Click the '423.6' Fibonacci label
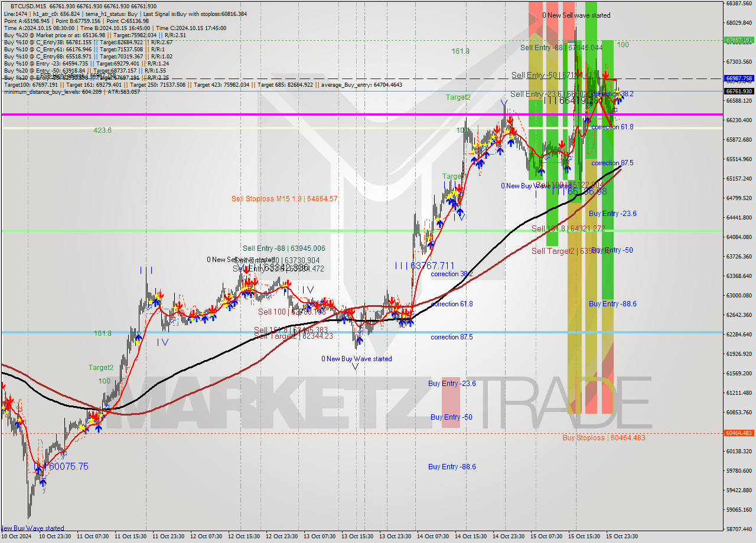Viewport: 756px width, 543px height. point(102,130)
